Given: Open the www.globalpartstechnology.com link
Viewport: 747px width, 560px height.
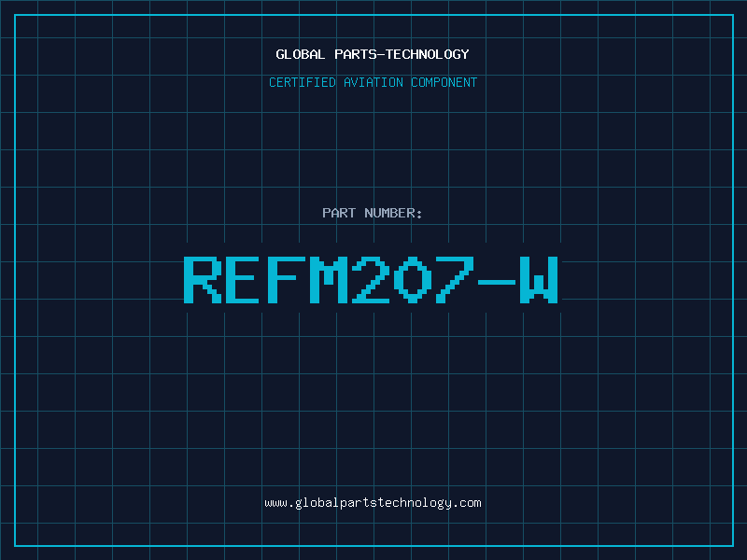Looking at the screenshot, I should [x=373, y=503].
